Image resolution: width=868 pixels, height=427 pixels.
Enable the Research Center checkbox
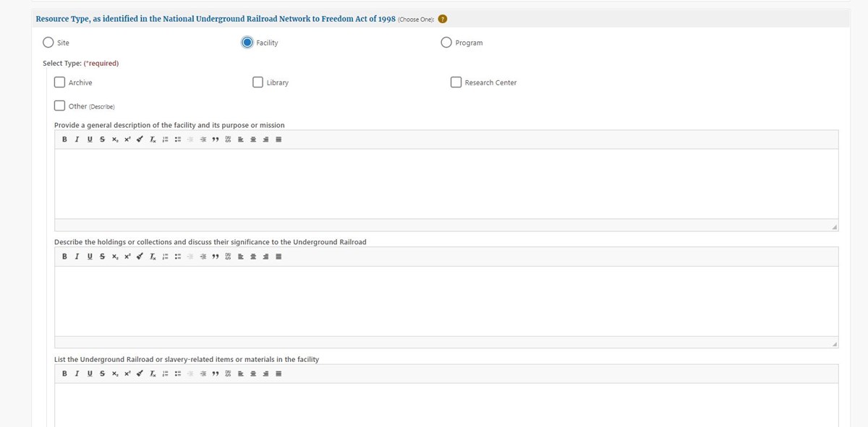pyautogui.click(x=456, y=82)
